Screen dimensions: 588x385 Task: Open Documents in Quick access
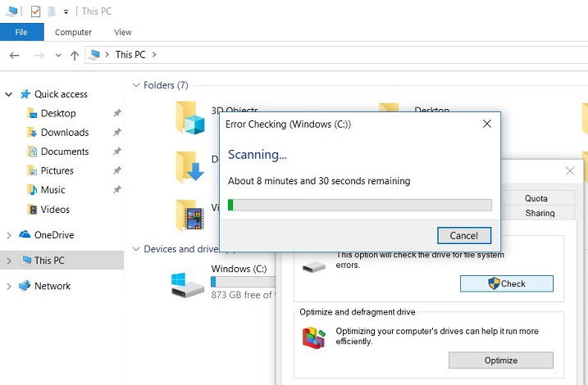click(65, 152)
